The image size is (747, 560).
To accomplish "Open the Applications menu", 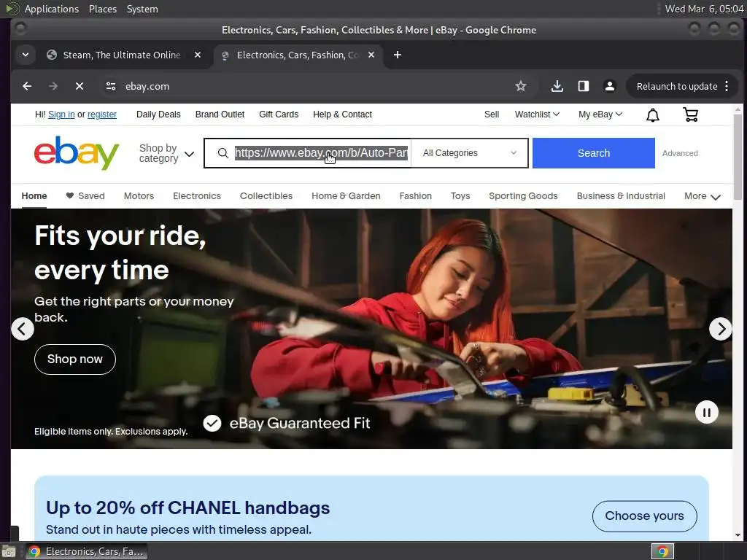I will (52, 9).
